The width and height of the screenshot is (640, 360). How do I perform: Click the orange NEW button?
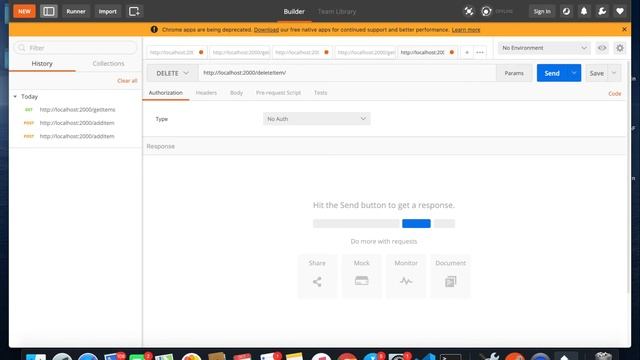(24, 11)
